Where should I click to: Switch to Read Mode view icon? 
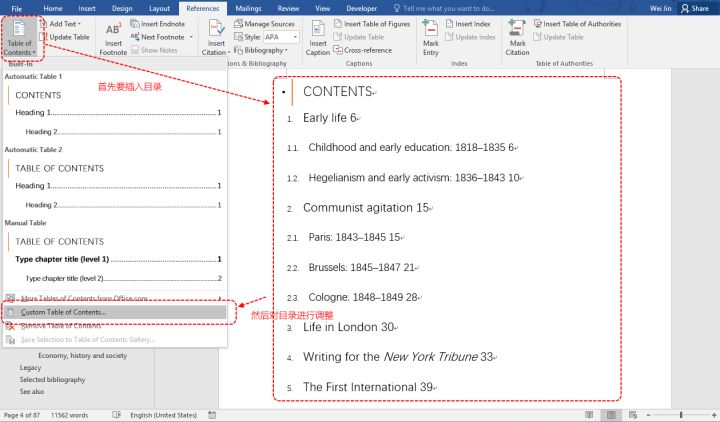[x=589, y=415]
